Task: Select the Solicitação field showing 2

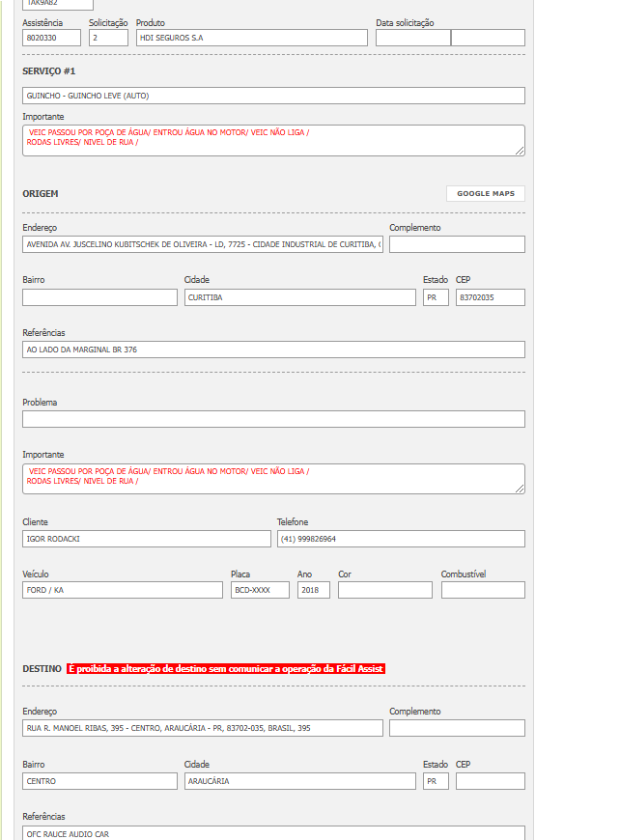Action: point(108,38)
